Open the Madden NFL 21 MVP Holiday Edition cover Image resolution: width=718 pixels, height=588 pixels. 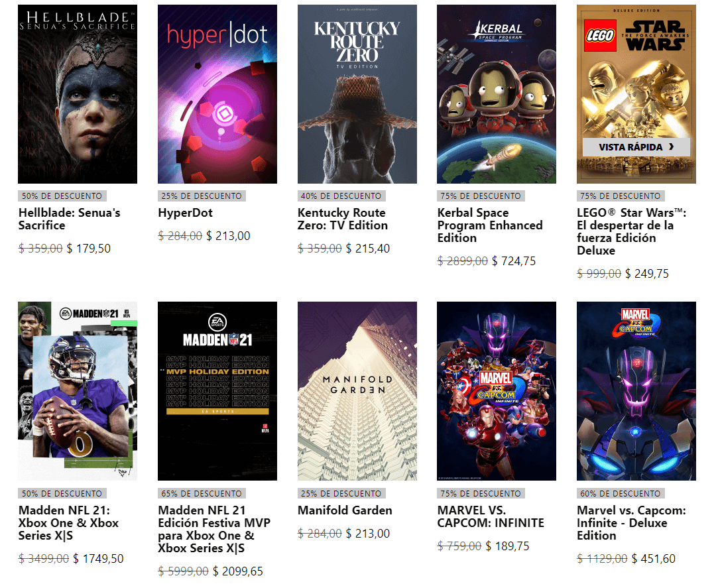[x=217, y=391]
